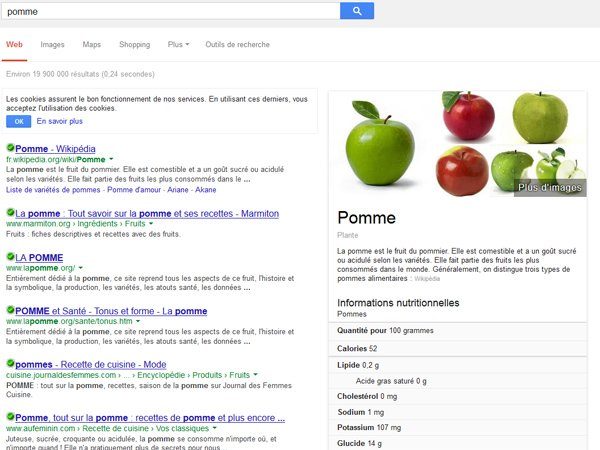Click the green safety badge beside LA POMME
Viewport: 600px width, 450px height.
(x=10, y=256)
